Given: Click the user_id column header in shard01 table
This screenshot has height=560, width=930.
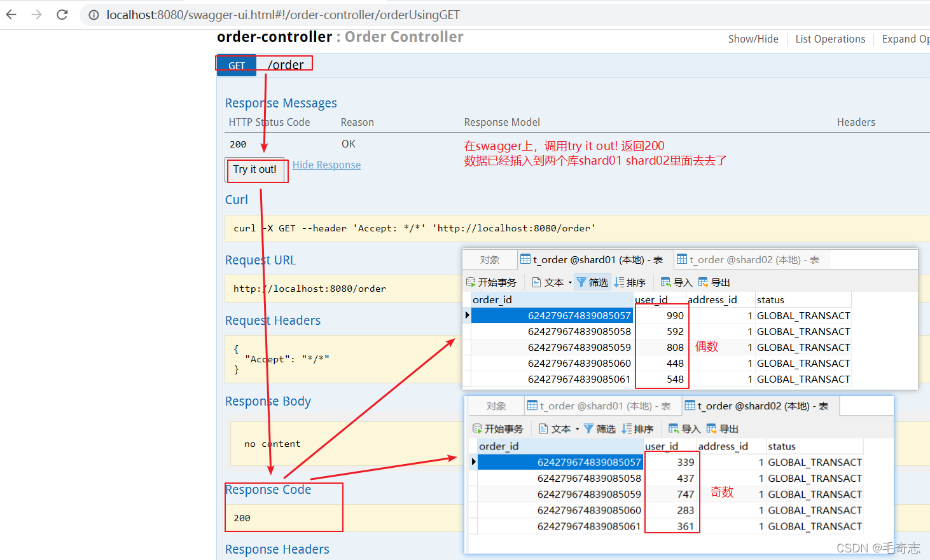Looking at the screenshot, I should tap(660, 300).
